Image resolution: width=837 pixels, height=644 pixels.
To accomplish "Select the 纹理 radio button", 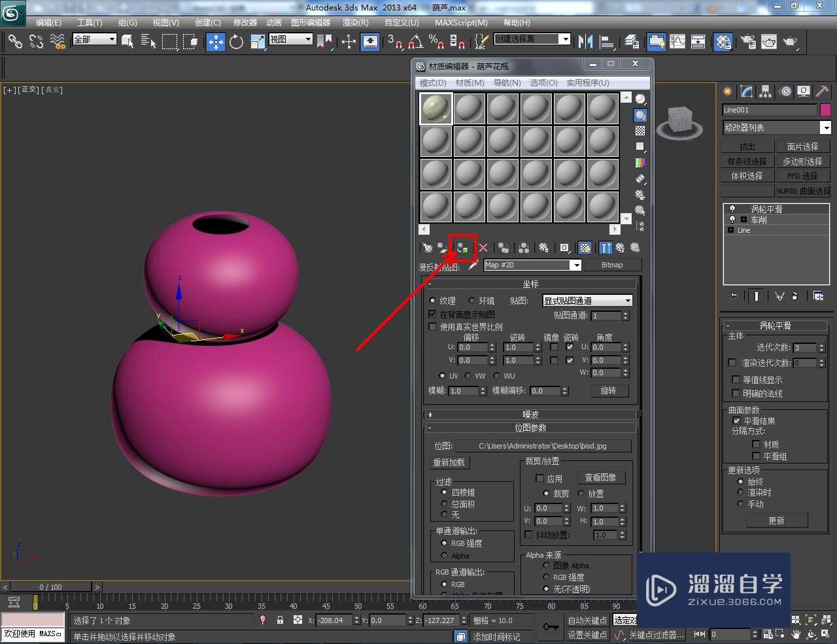I will [432, 301].
